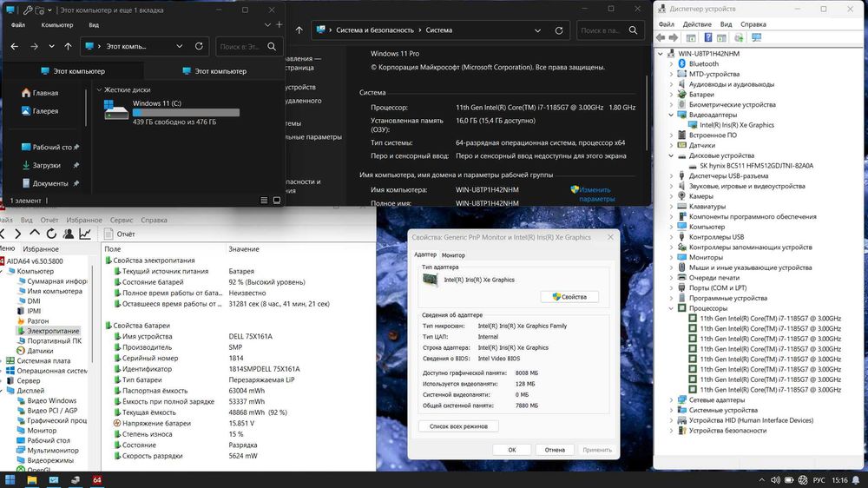Collapse the Видеоадаптеры node
The width and height of the screenshot is (868, 488).
(x=671, y=115)
